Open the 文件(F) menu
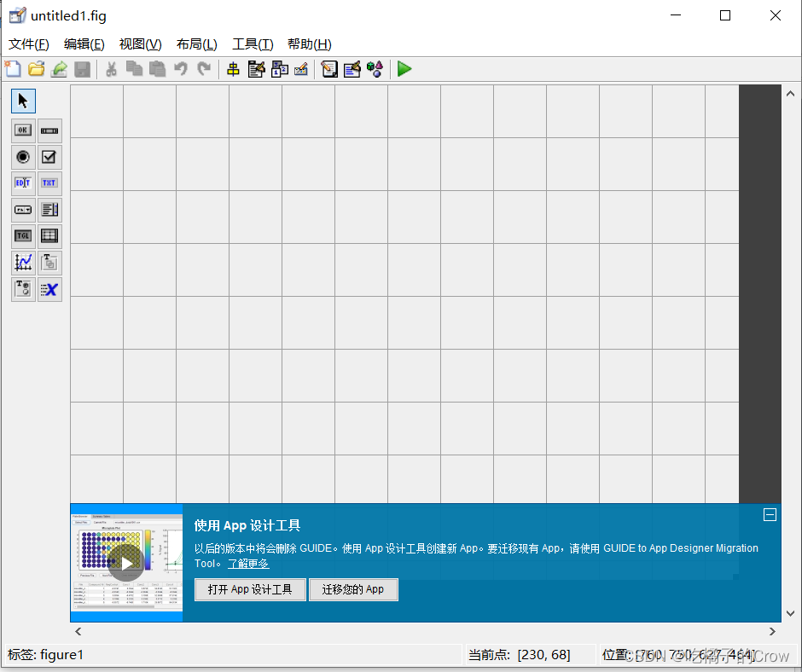Image resolution: width=802 pixels, height=672 pixels. 29,44
